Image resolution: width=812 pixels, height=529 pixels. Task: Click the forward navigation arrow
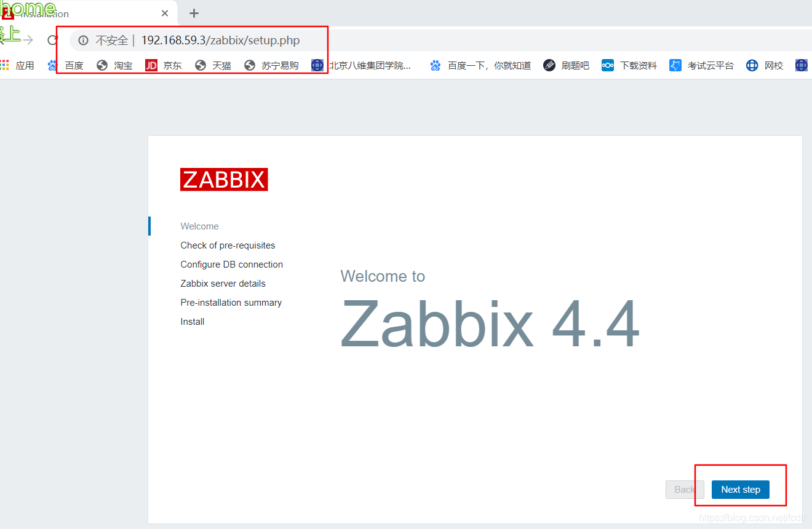[28, 41]
